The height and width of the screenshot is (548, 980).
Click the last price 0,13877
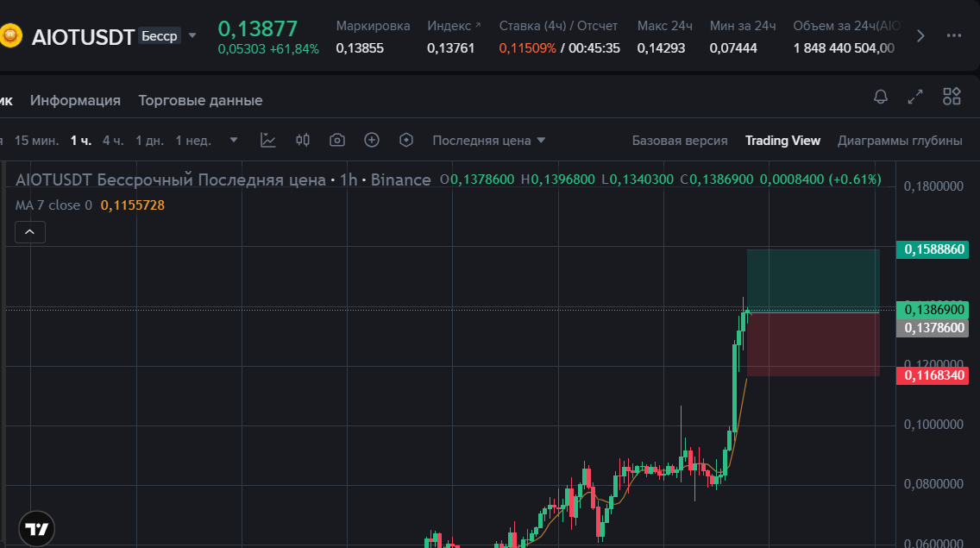coord(257,28)
